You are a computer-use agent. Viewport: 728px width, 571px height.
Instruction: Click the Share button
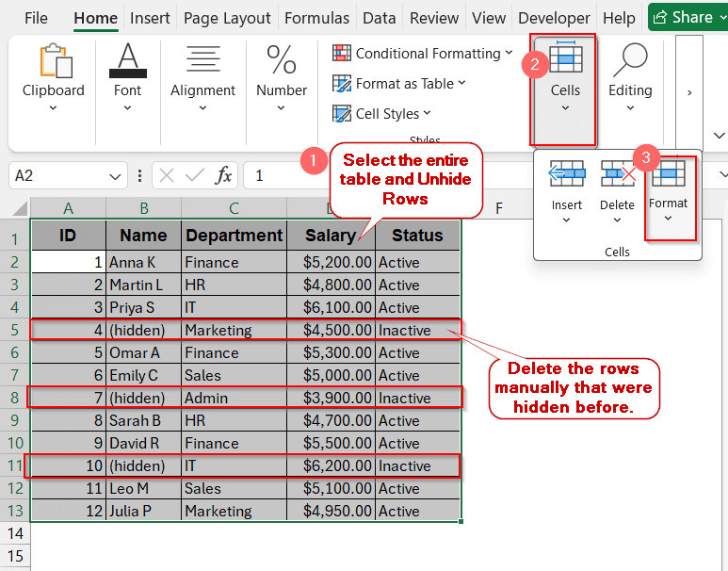point(682,17)
